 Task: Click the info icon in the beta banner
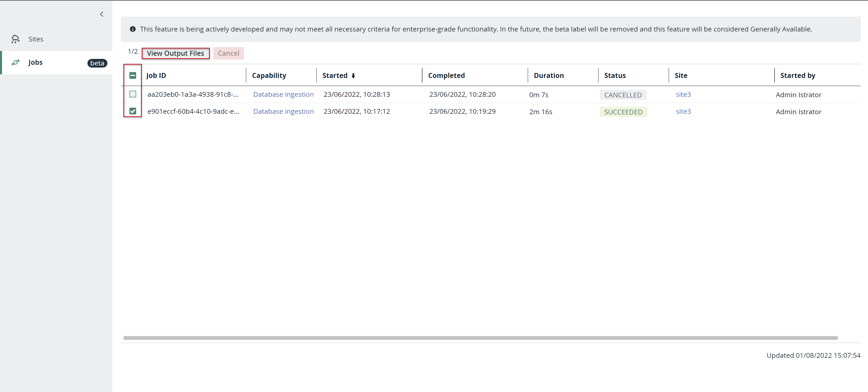[133, 29]
